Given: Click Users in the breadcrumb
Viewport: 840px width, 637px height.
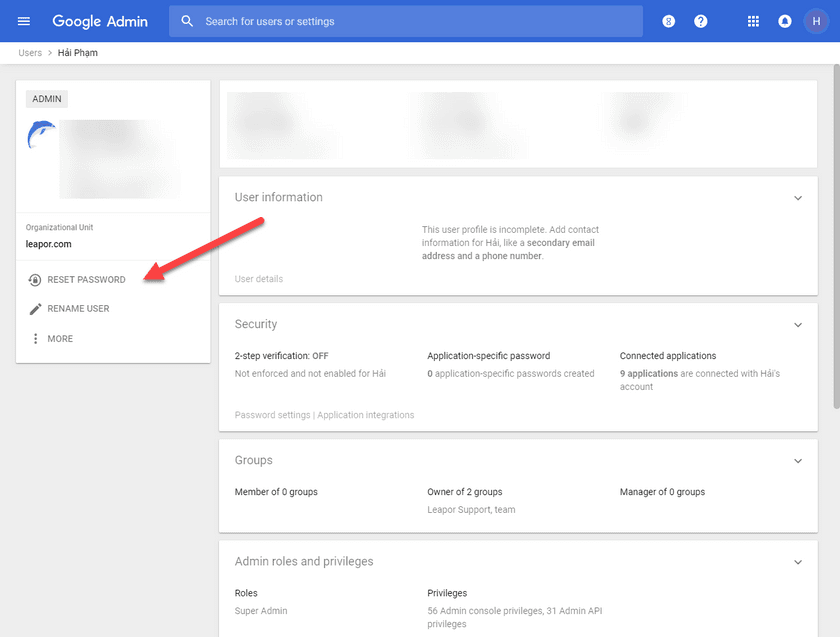Looking at the screenshot, I should [x=30, y=52].
